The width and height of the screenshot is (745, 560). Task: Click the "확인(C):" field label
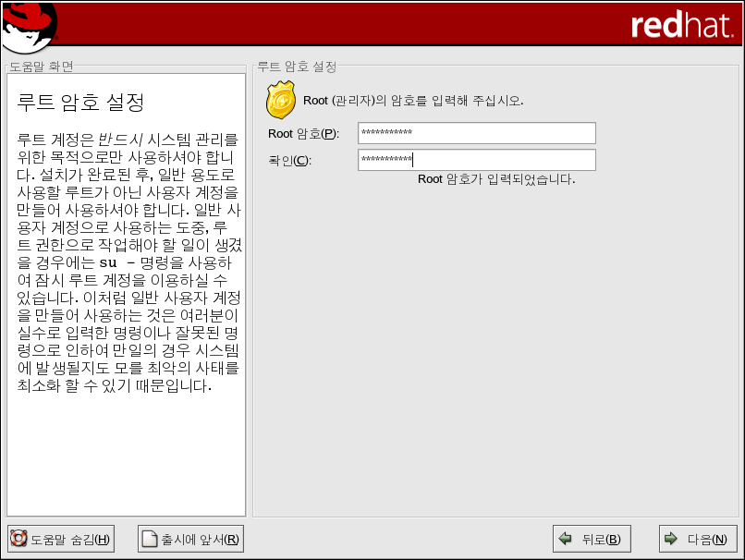pyautogui.click(x=289, y=161)
